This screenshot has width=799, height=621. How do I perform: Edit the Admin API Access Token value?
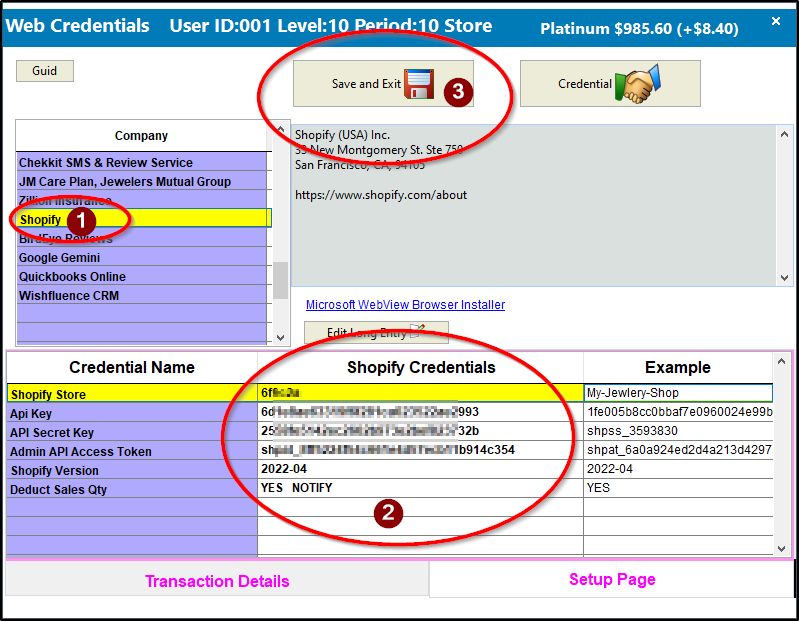pos(420,450)
